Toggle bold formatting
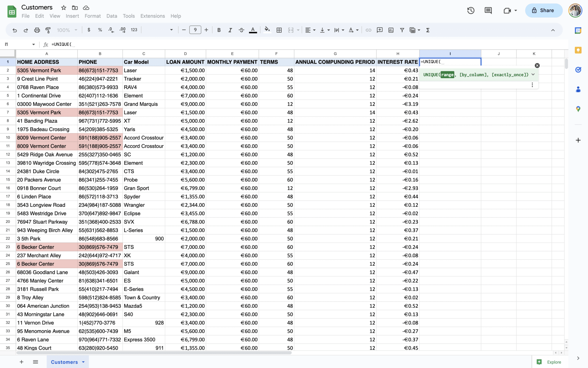Screen dimensions: 588x368 [x=219, y=30]
